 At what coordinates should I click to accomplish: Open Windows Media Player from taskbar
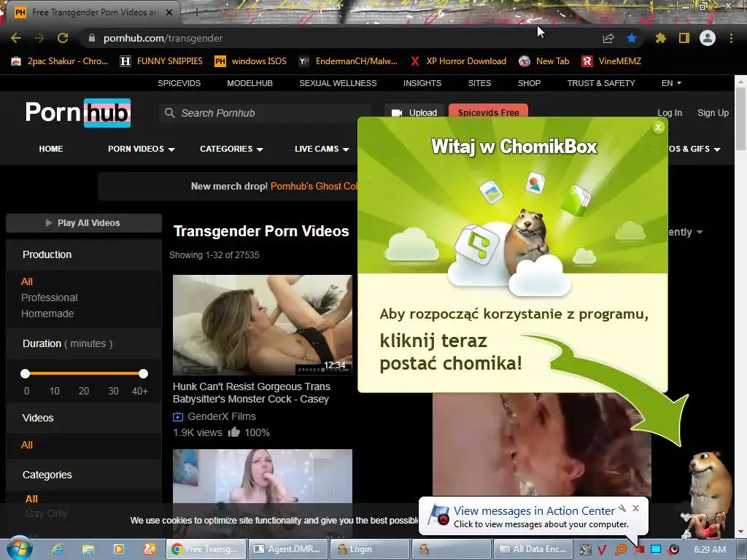[x=119, y=549]
